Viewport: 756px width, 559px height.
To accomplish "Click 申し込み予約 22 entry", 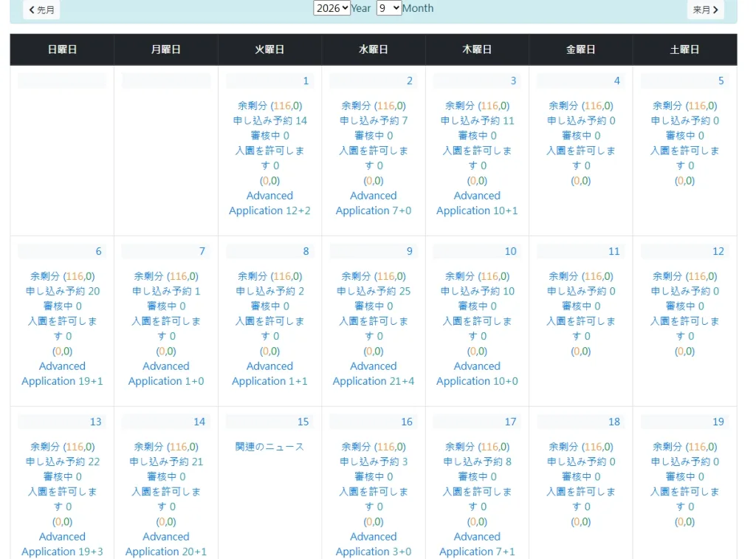I will [x=62, y=462].
